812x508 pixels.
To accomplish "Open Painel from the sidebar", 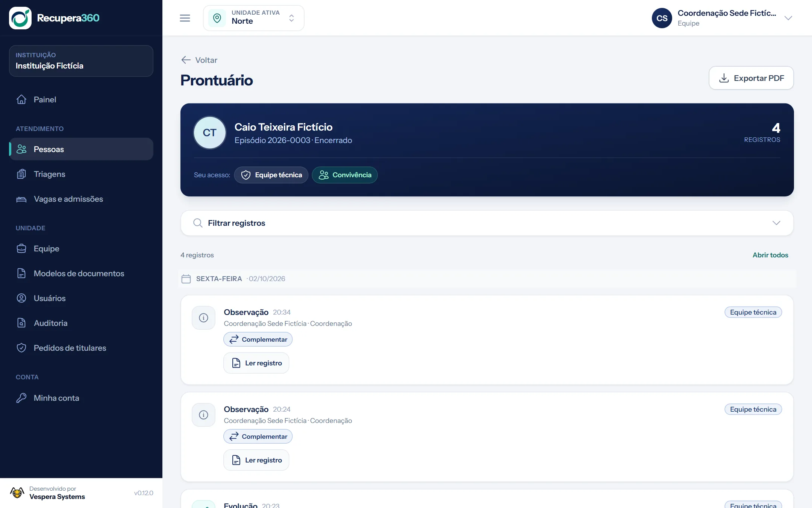I will tap(81, 99).
